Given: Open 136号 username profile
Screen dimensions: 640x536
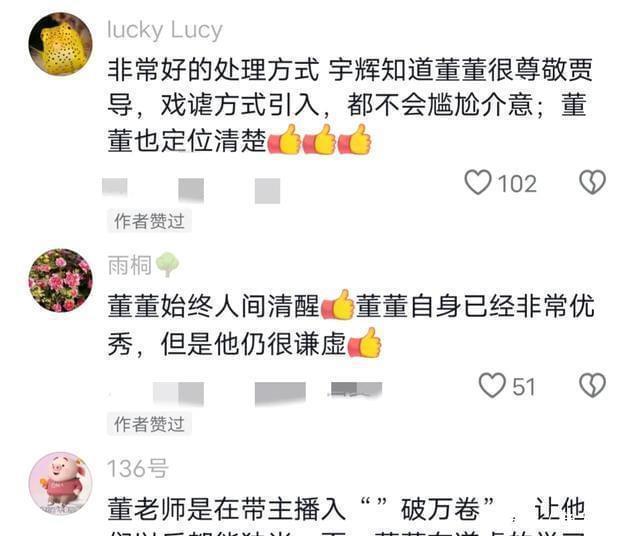Looking at the screenshot, I should pyautogui.click(x=137, y=468).
